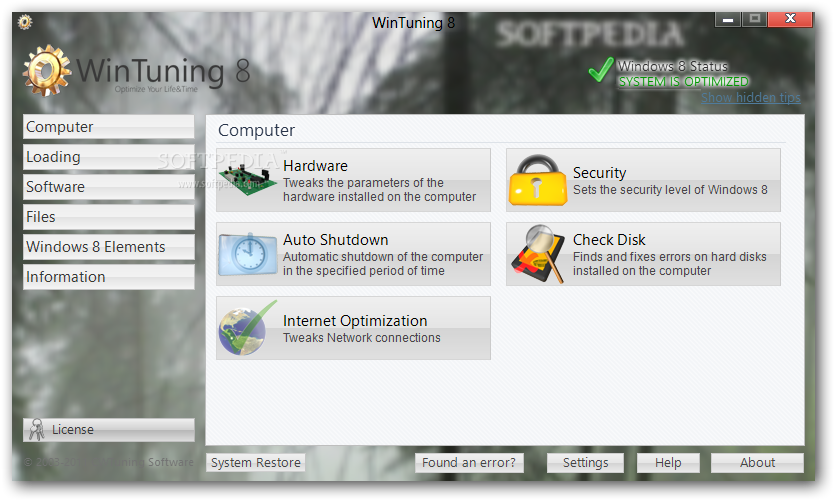Image resolution: width=835 pixels, height=501 pixels.
Task: Click the globe Internet Optimization icon
Action: 248,328
